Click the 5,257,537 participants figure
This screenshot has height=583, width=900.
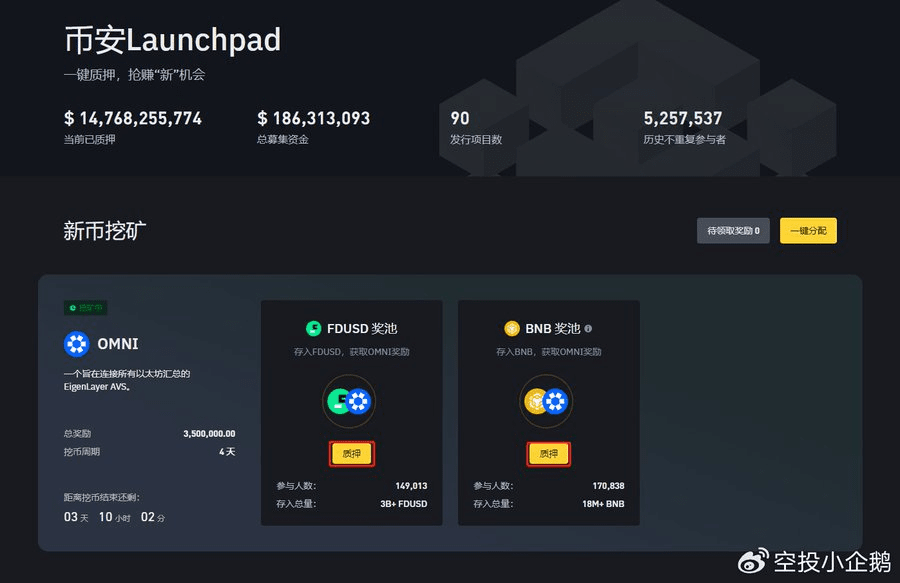682,118
